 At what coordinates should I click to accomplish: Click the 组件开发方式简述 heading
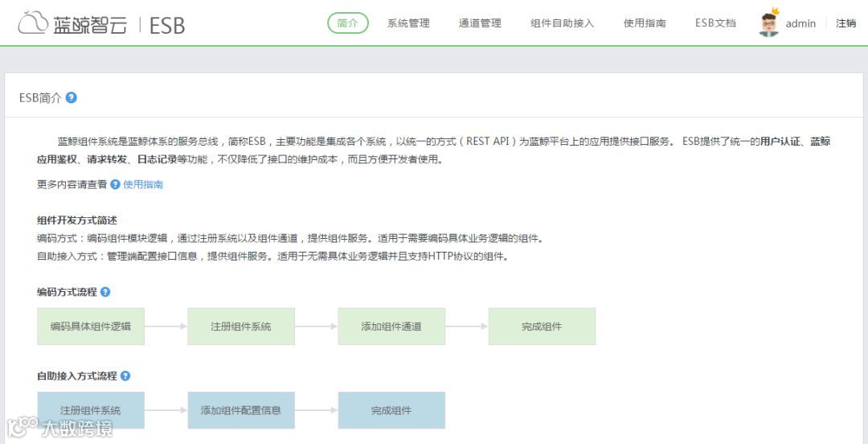point(77,220)
